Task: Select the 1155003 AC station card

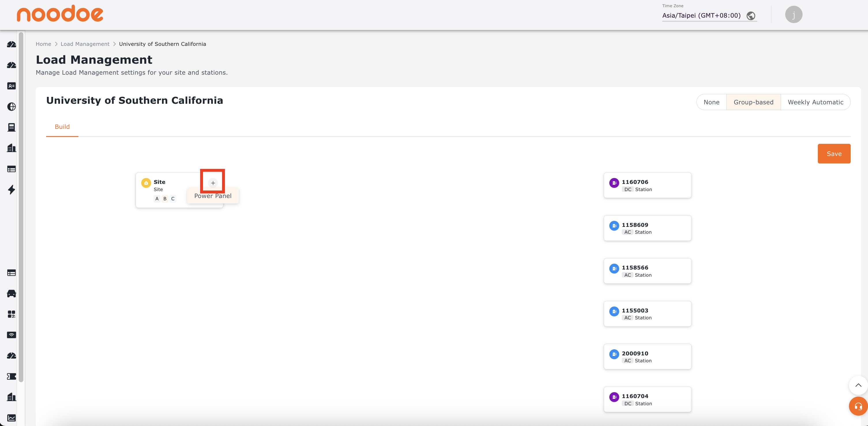Action: click(647, 314)
